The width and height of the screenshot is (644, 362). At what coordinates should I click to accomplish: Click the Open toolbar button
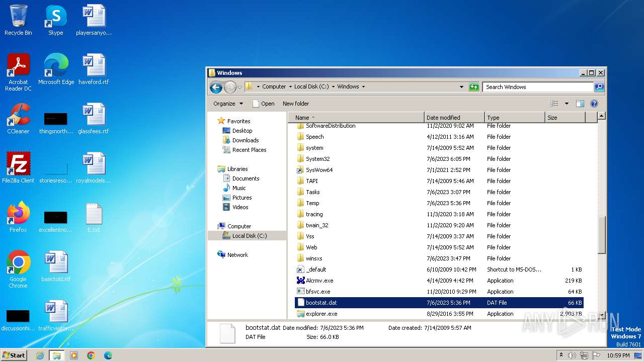click(x=263, y=104)
